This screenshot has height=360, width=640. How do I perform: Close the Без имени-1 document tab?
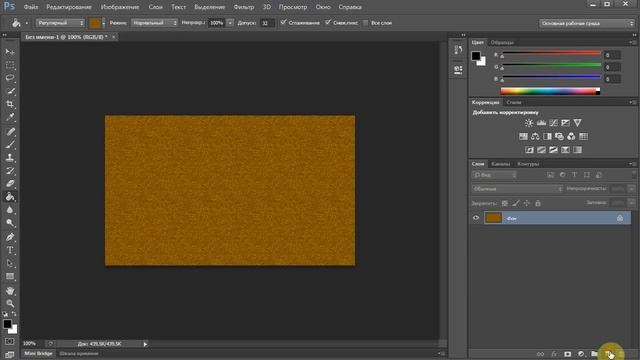click(113, 37)
